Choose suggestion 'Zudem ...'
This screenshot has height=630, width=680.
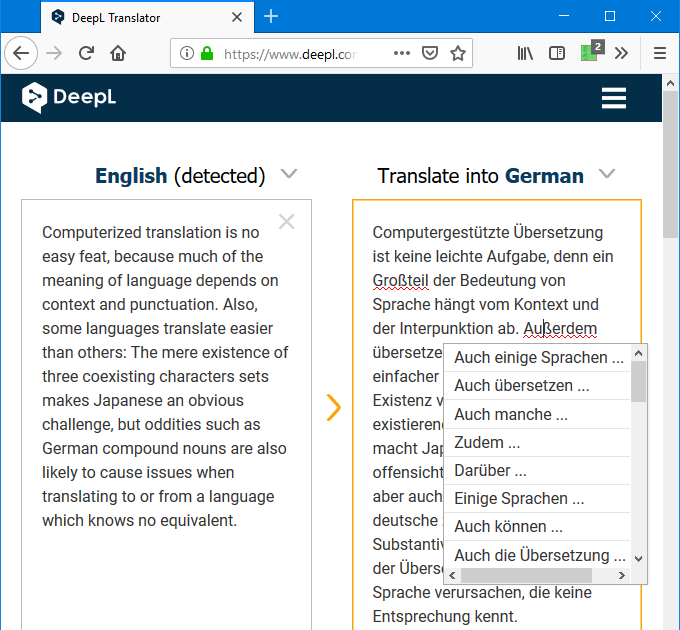pos(537,443)
